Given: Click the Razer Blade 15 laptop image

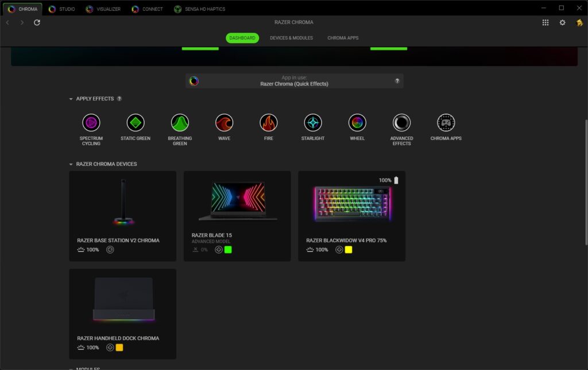Looking at the screenshot, I should point(238,201).
